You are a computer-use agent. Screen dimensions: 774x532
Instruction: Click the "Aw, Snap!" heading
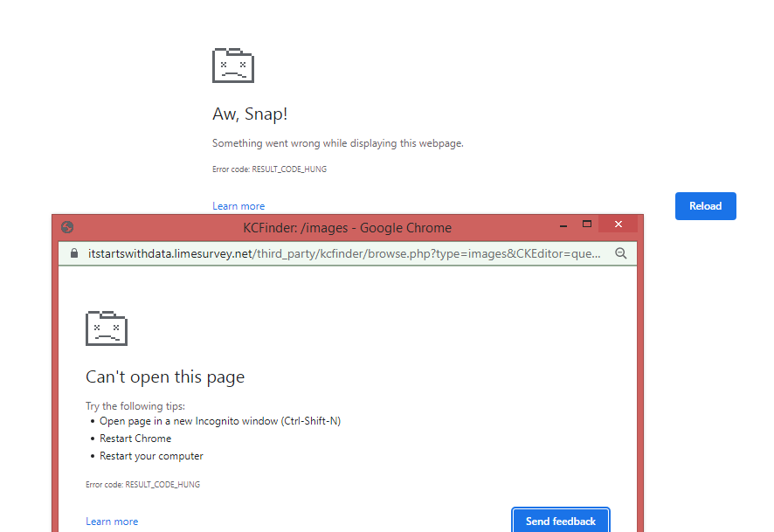tap(250, 114)
